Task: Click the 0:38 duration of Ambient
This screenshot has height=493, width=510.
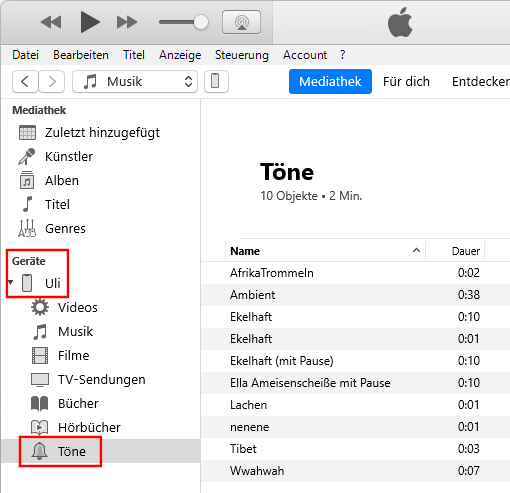Action: pyautogui.click(x=469, y=295)
